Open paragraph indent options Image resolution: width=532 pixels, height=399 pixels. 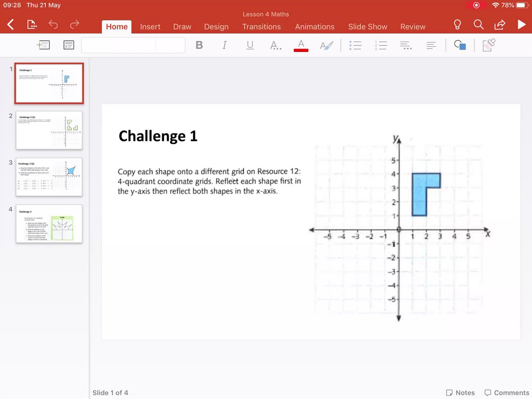(406, 45)
